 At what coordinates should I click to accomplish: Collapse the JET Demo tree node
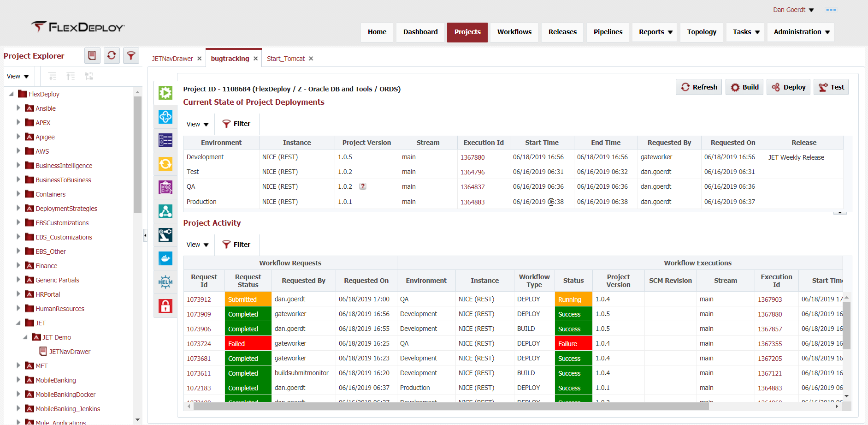[25, 337]
